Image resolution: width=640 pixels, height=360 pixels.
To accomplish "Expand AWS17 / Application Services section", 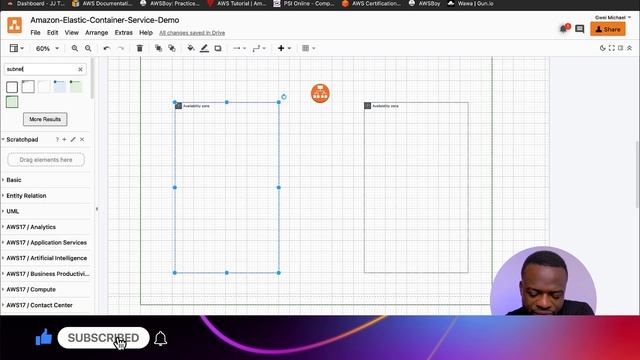I will (47, 242).
